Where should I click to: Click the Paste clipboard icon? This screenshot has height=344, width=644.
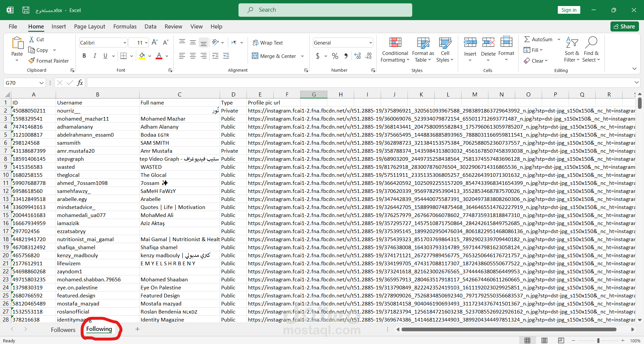coord(17,43)
